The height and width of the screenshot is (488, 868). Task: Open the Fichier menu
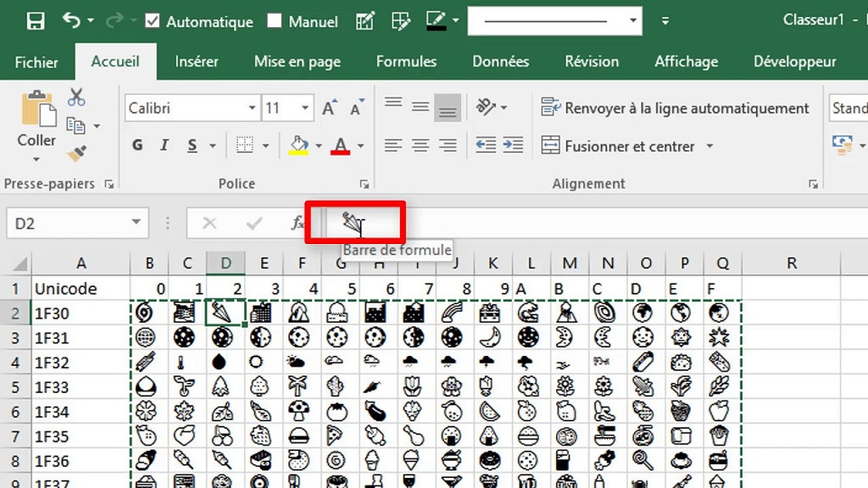point(36,61)
